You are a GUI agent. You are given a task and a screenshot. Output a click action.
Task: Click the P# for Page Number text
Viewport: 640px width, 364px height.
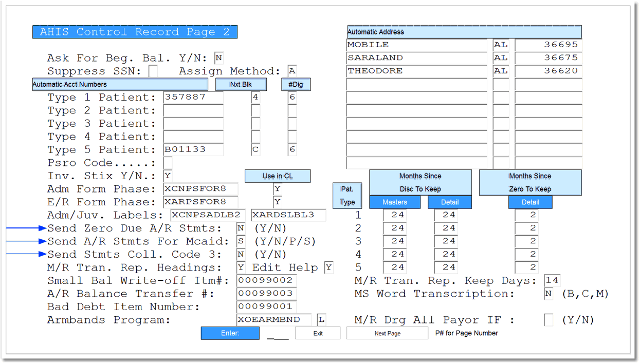pos(467,333)
